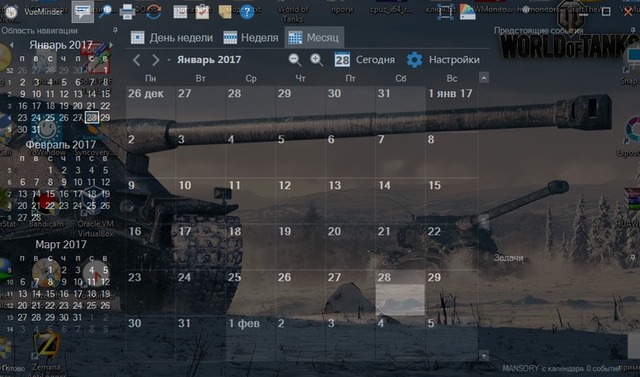Screen dimensions: 640x377
Task: Click calendar scroll down arrow
Action: (484, 355)
